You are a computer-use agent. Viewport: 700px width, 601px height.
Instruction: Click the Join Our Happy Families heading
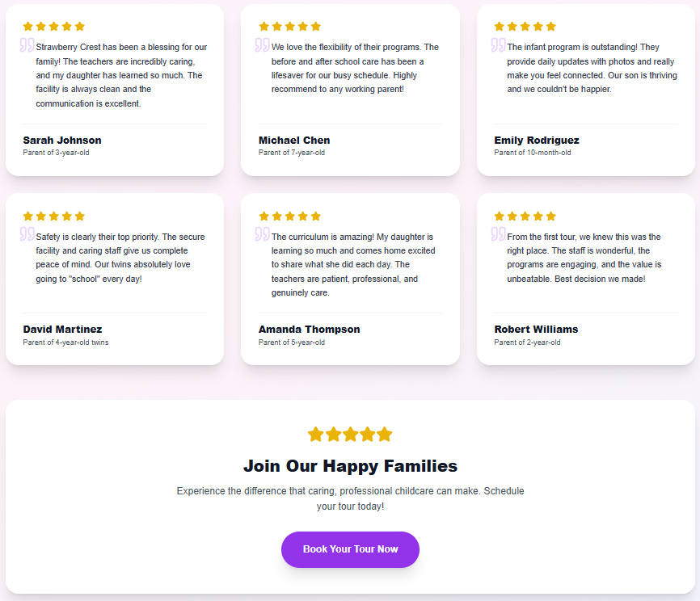(350, 466)
